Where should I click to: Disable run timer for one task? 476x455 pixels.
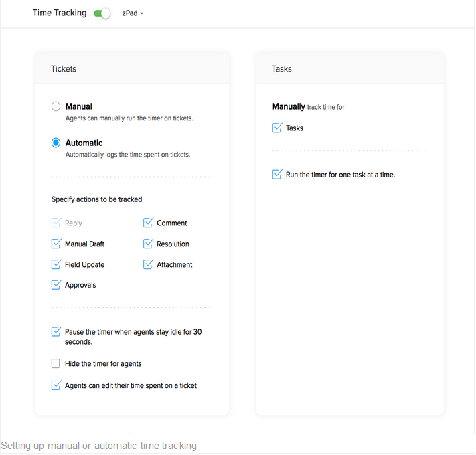click(277, 175)
